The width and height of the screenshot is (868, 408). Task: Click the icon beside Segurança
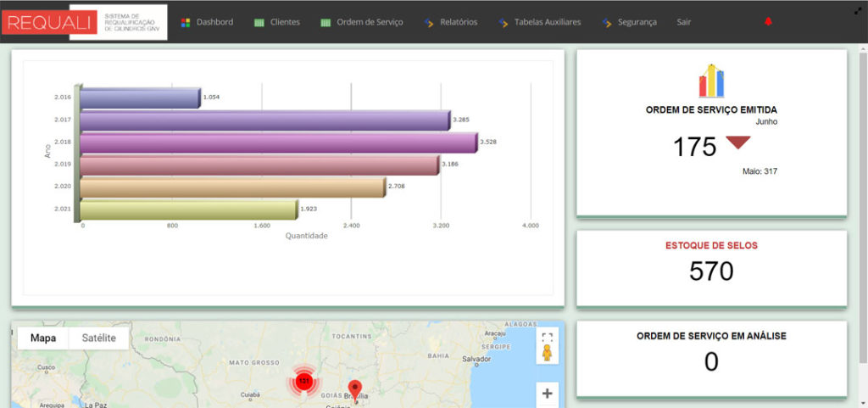click(607, 23)
